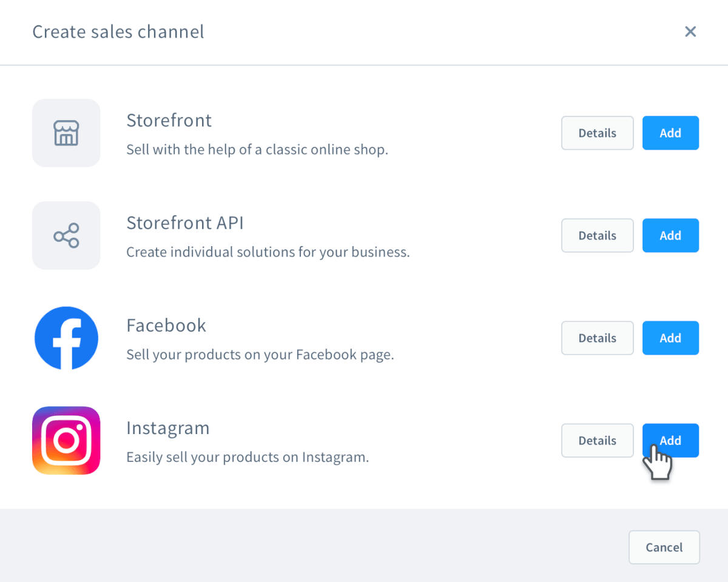This screenshot has height=582, width=728.
Task: Click the 'Create individual solutions' description text
Action: pyautogui.click(x=268, y=252)
